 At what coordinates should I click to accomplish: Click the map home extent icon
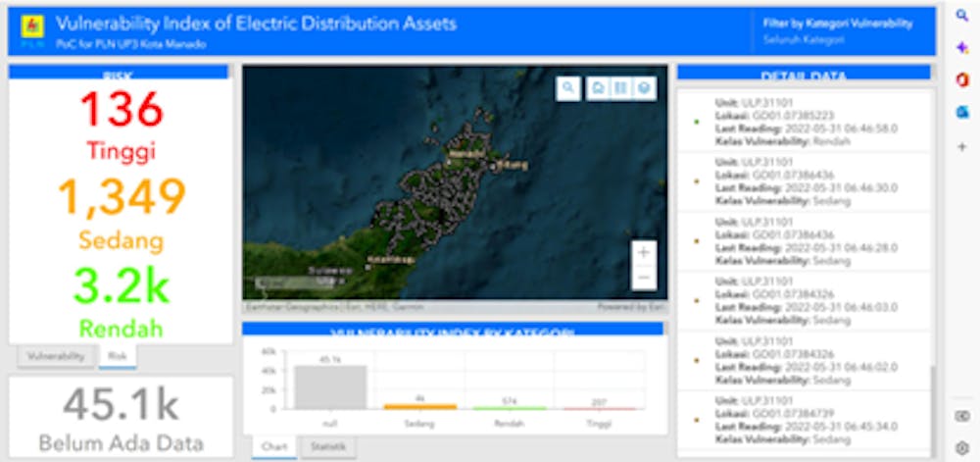598,88
